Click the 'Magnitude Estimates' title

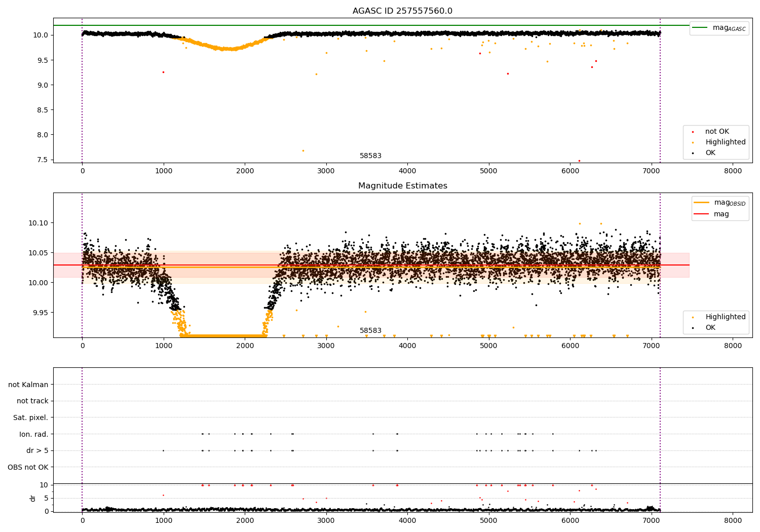click(402, 186)
